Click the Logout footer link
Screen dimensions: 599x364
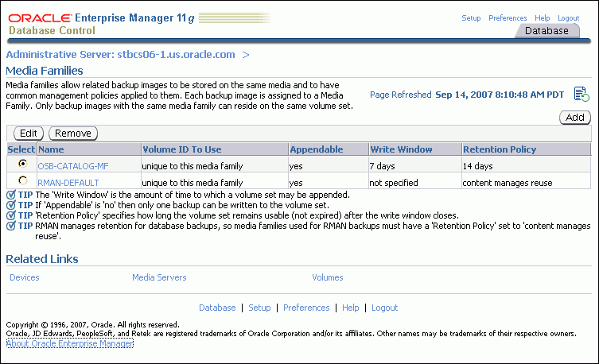(x=385, y=308)
